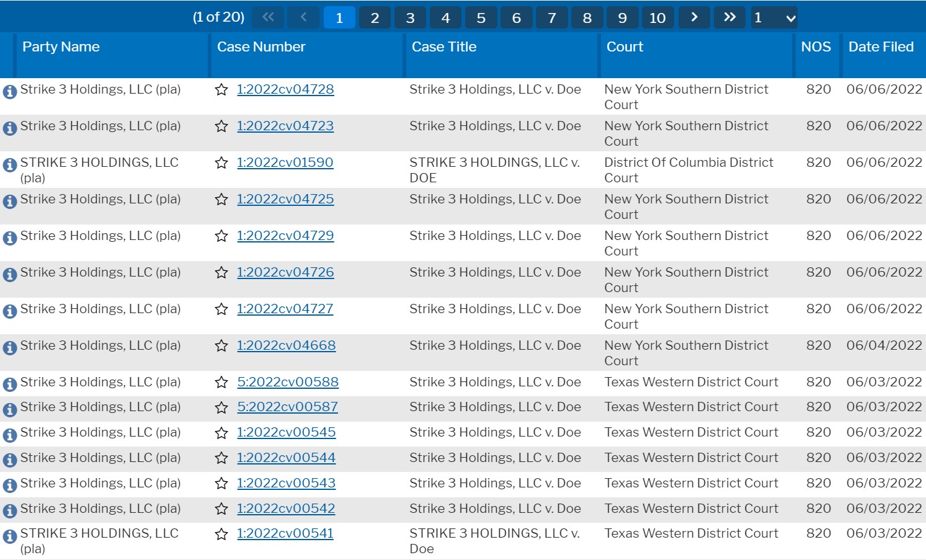Open case link 1:2022cv00545

[x=287, y=432]
